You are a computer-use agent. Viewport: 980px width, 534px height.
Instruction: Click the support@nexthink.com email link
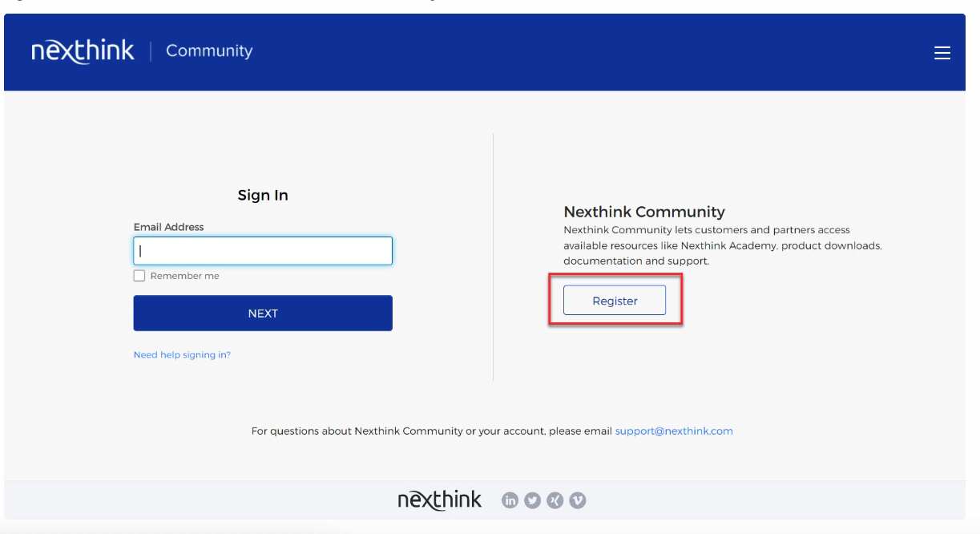[674, 431]
